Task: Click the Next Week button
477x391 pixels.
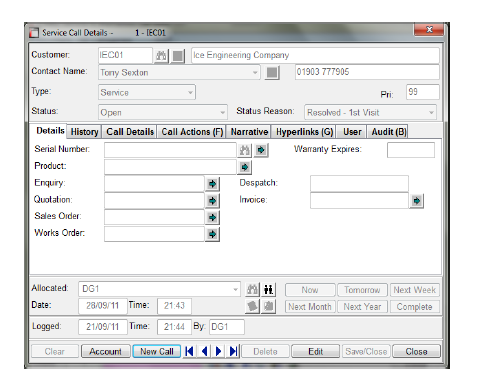Action: [x=415, y=290]
